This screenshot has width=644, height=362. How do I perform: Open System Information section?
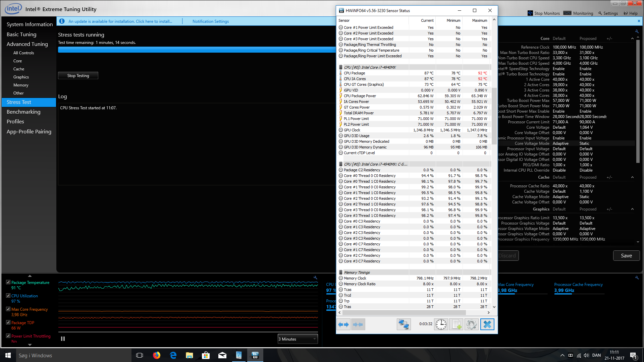coord(30,24)
